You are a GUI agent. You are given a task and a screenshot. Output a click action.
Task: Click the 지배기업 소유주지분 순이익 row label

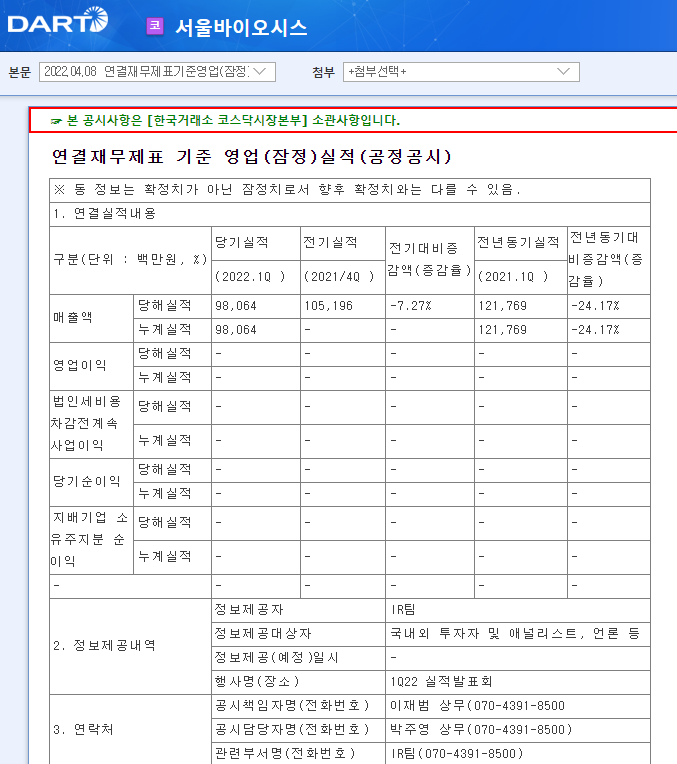click(89, 539)
